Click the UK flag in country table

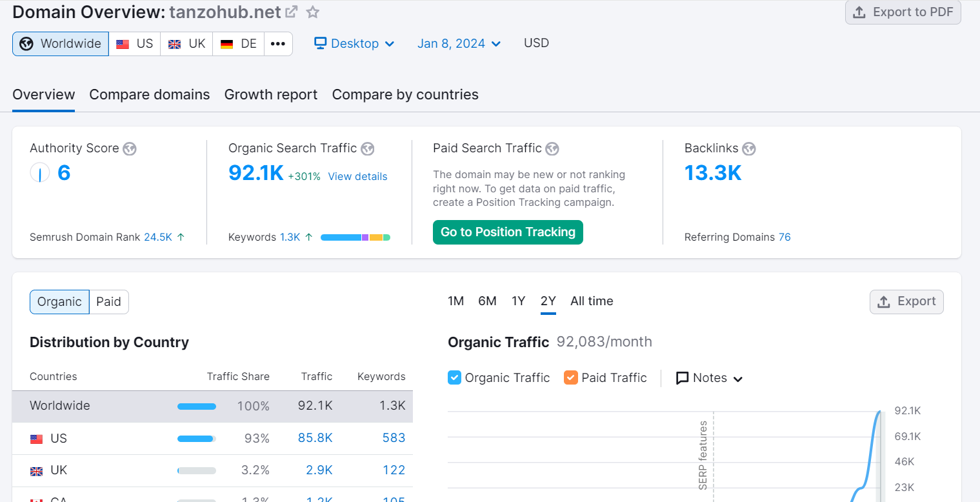coord(37,471)
